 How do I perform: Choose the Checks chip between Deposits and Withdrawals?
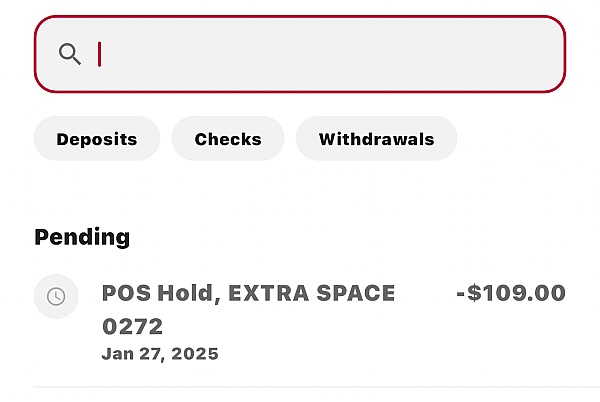(x=228, y=138)
